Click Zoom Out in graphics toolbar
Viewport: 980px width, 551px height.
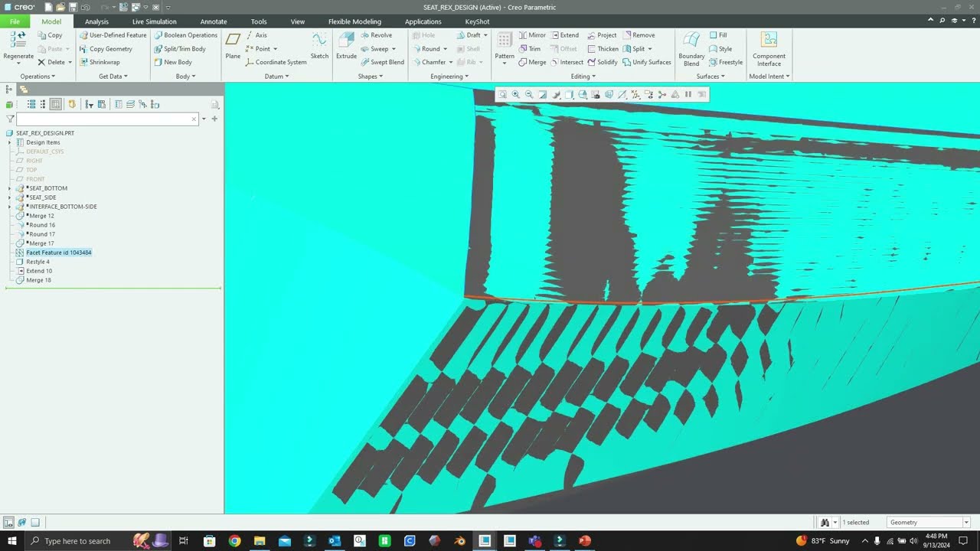tap(529, 95)
